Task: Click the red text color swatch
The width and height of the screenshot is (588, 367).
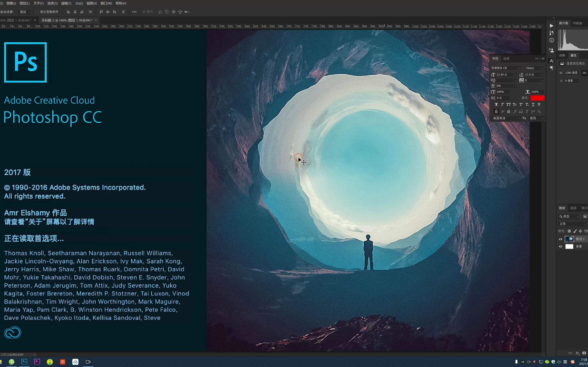Action: [x=537, y=98]
